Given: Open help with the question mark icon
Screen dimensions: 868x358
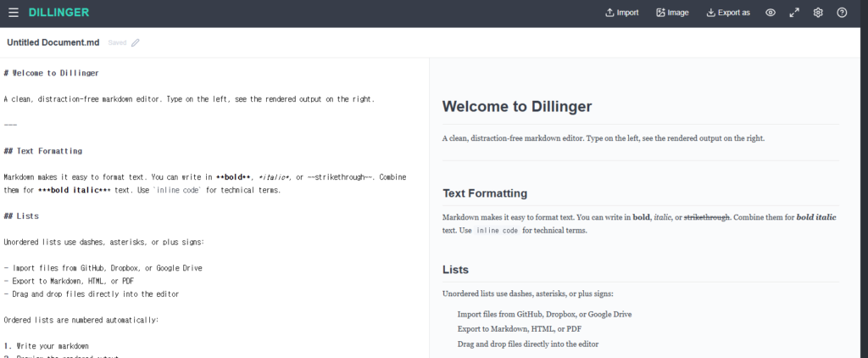Looking at the screenshot, I should [842, 13].
